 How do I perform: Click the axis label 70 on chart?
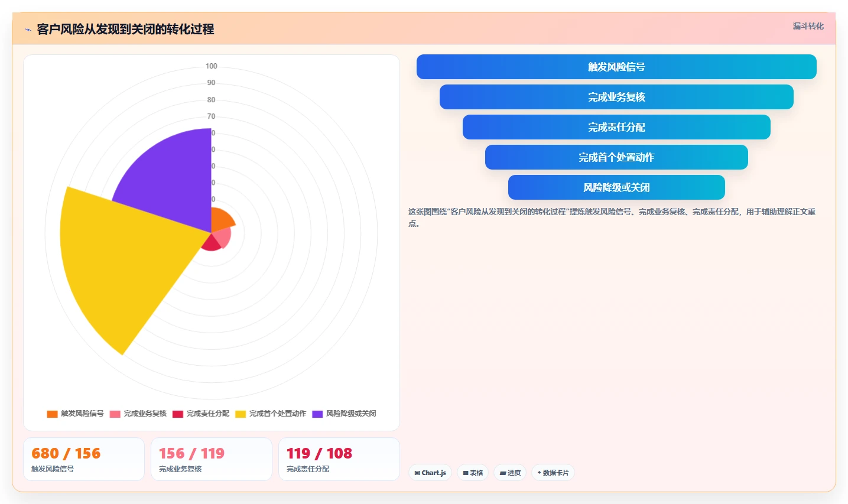212,116
